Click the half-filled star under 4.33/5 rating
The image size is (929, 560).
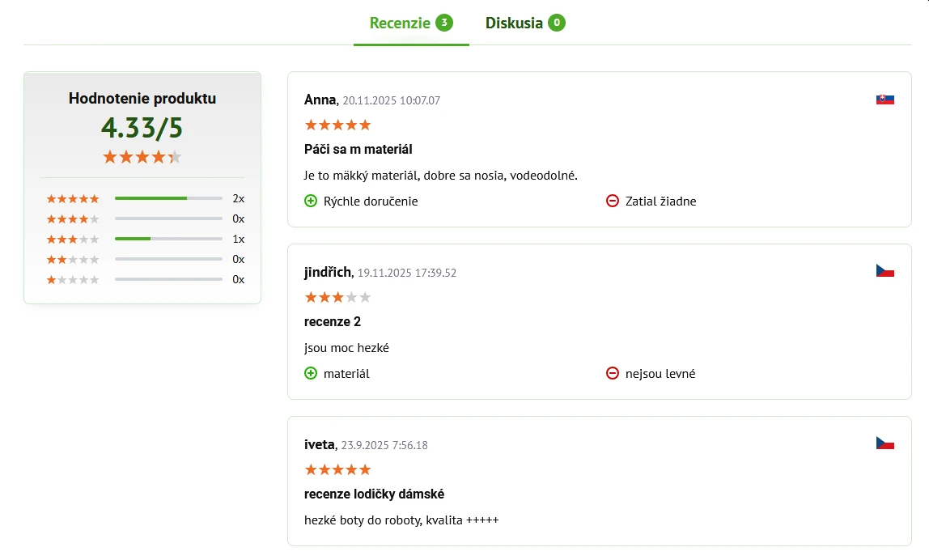tap(175, 156)
